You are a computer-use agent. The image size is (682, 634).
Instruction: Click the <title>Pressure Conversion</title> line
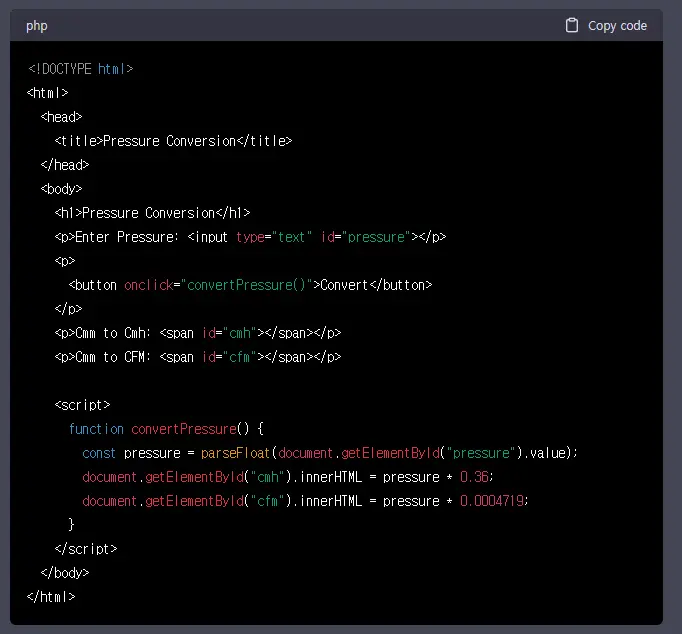point(174,141)
